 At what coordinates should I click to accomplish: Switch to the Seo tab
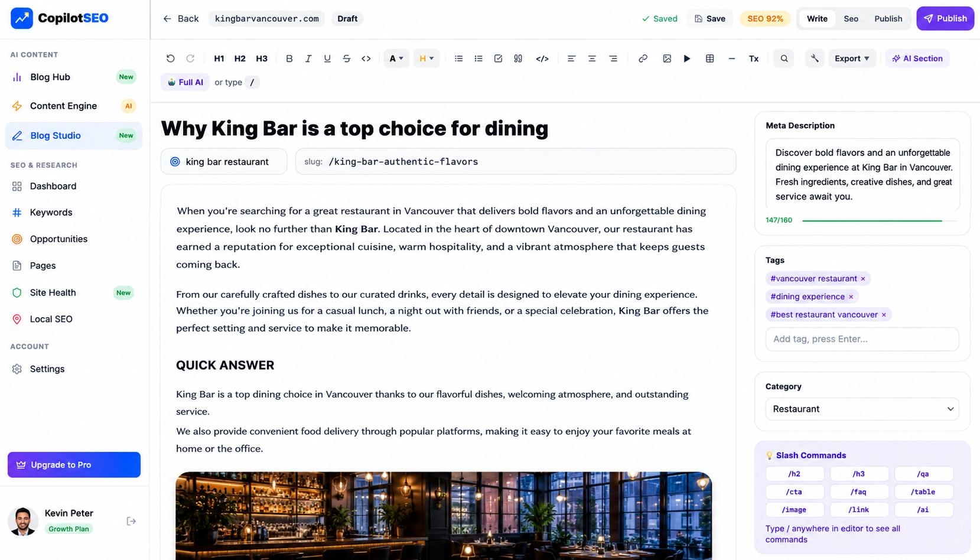point(851,18)
